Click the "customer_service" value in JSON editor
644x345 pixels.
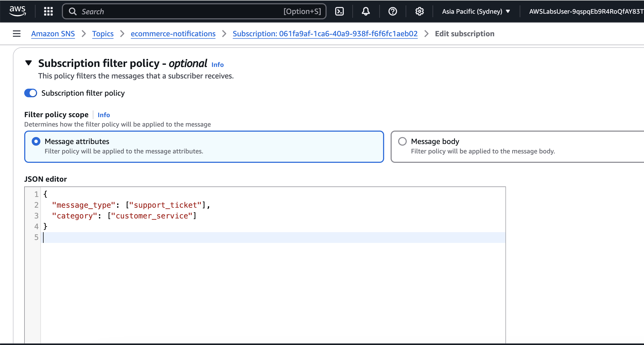(152, 216)
